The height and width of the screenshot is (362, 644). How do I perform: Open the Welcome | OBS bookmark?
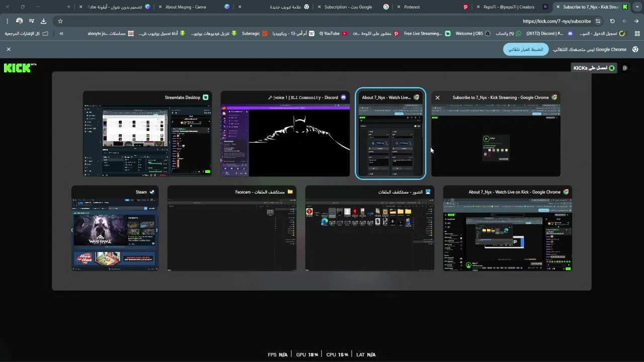[x=473, y=34]
